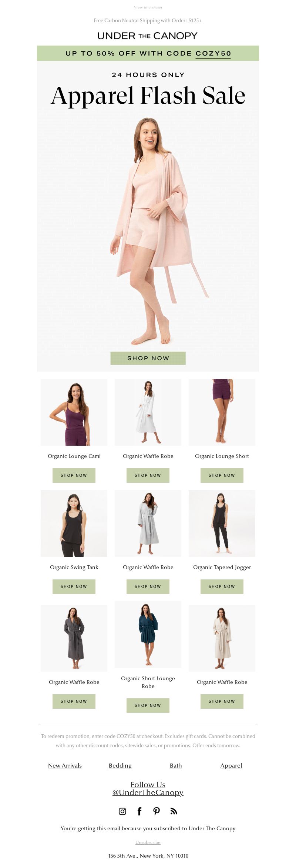Shop the Organic Short Lounge Robe
Screen dimensions: 296x868
[148, 705]
